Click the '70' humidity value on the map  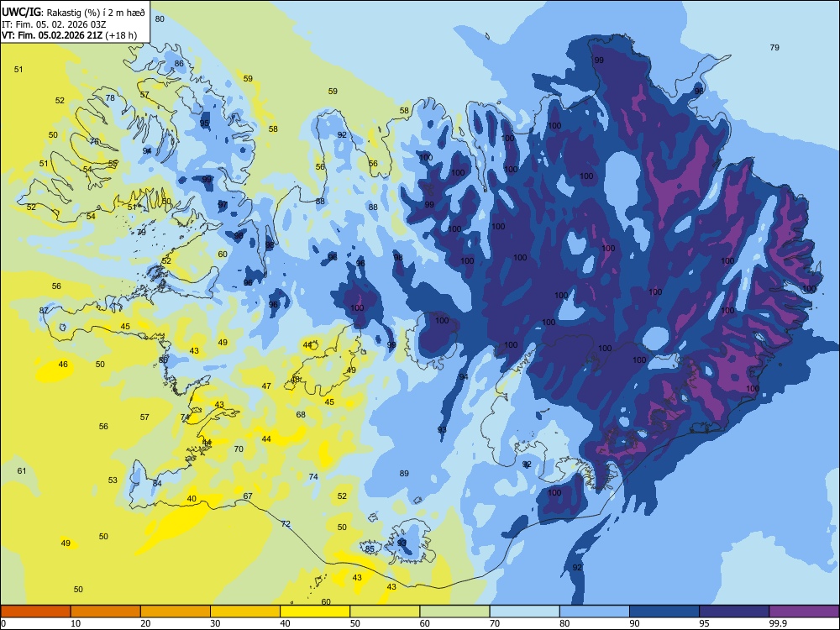pos(239,449)
